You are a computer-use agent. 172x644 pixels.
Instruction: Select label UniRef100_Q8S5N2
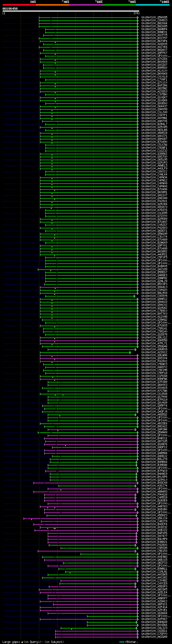tap(154, 88)
